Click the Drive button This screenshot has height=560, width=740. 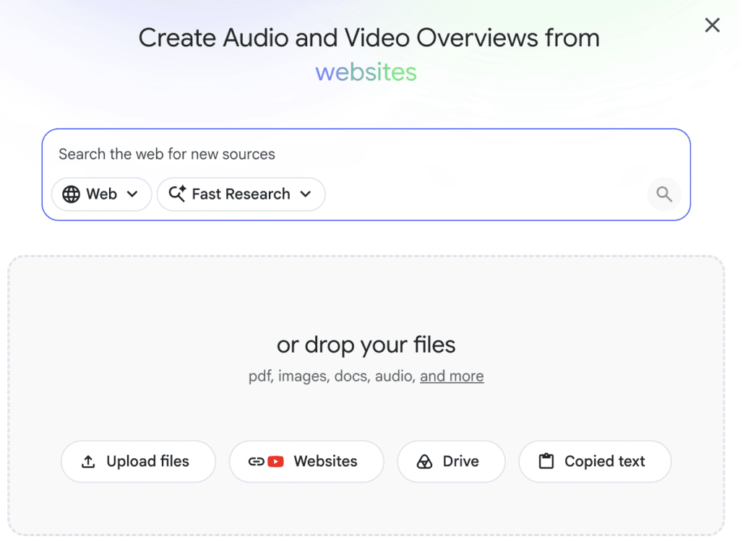click(451, 462)
